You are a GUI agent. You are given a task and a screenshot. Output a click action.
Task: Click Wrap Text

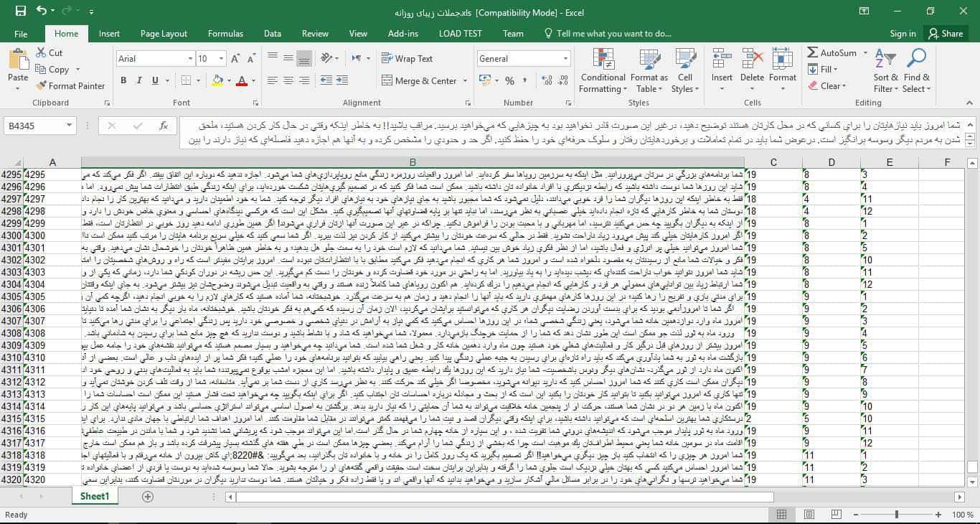click(407, 59)
